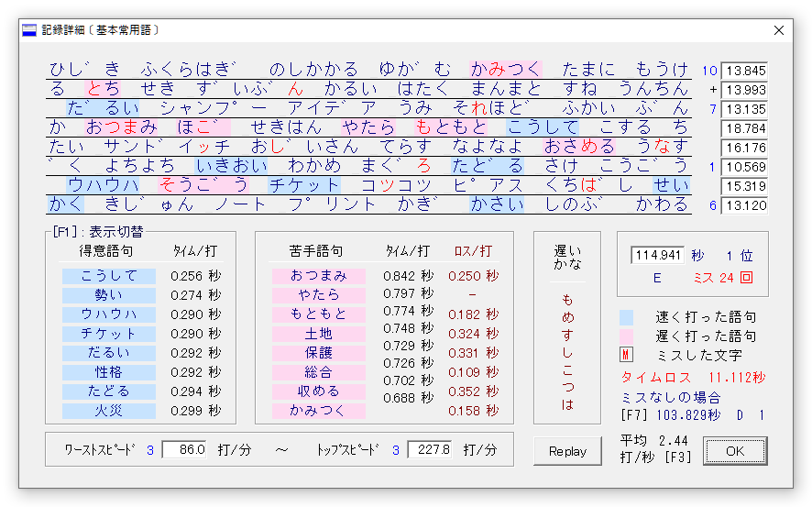Select strong phrase だるい in list
The image size is (812, 507).
pyautogui.click(x=109, y=352)
